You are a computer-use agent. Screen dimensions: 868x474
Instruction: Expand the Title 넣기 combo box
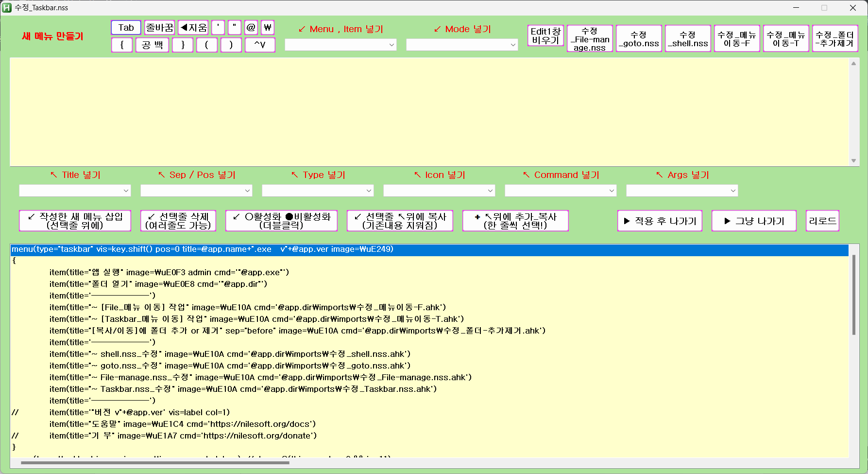(x=75, y=191)
